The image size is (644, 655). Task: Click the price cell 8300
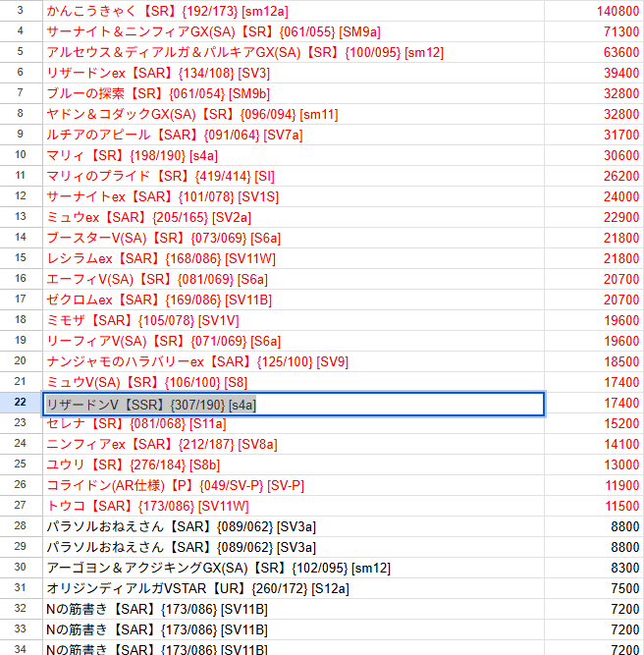(x=594, y=569)
